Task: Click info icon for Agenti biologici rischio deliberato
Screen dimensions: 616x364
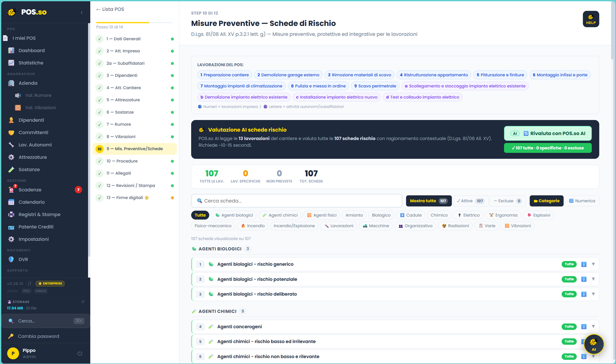Action: pos(584,294)
